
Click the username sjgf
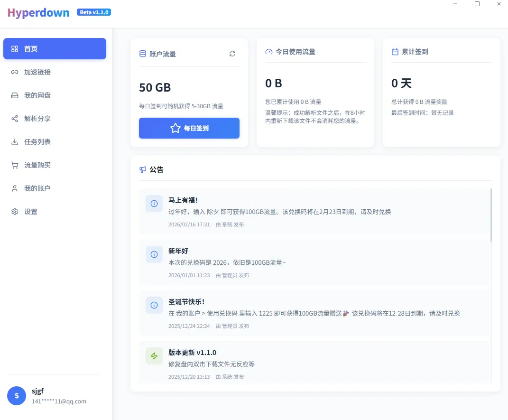(37, 391)
